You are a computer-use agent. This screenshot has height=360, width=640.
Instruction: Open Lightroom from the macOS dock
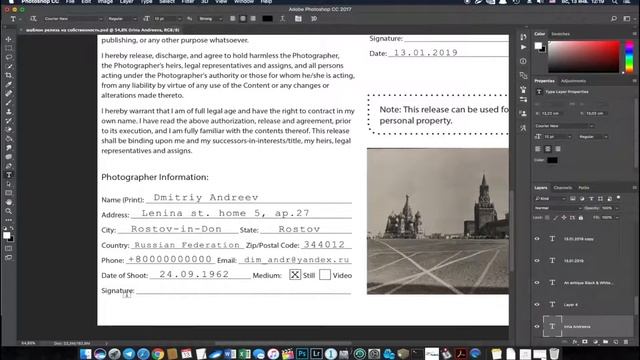click(x=317, y=353)
